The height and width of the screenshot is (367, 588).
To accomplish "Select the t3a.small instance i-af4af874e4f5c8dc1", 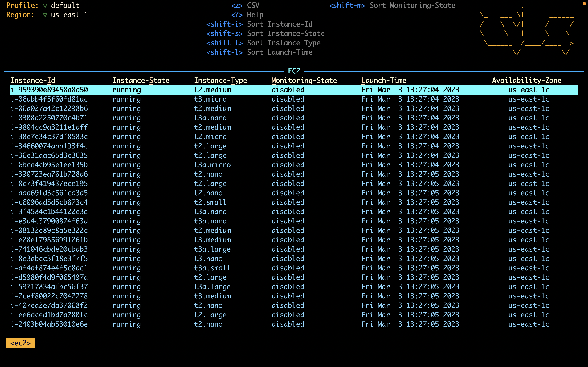I will tap(49, 268).
